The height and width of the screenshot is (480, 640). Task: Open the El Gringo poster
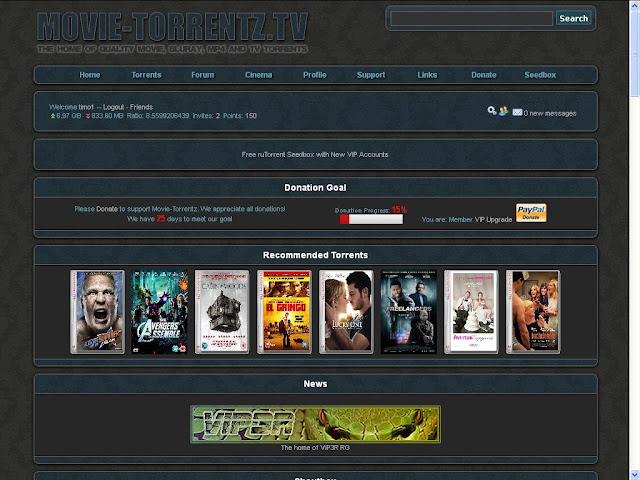point(284,312)
